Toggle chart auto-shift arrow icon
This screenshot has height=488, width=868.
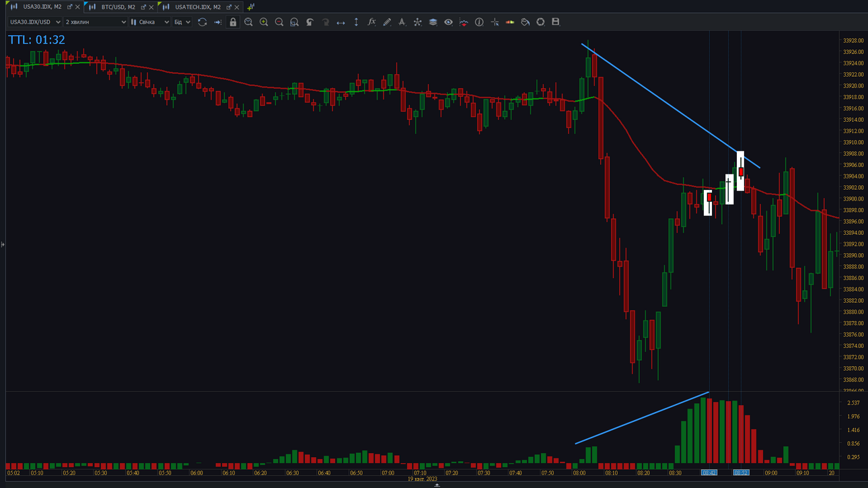pos(217,22)
